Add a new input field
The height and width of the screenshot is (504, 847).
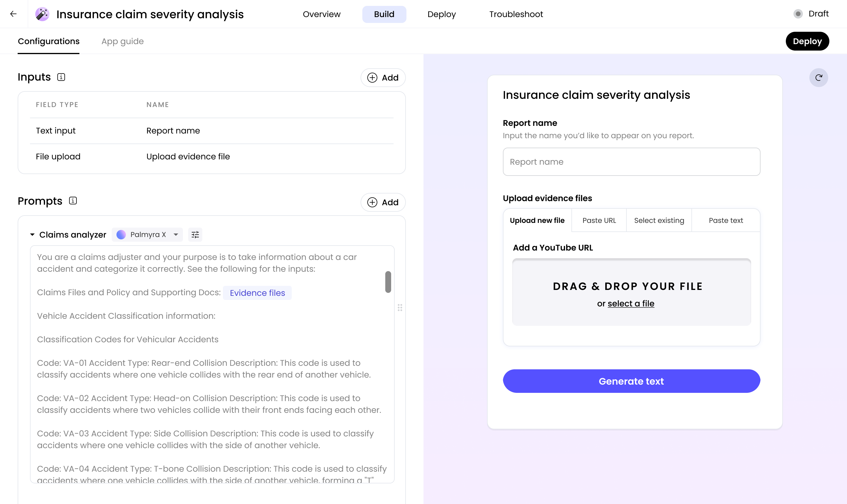pyautogui.click(x=383, y=77)
